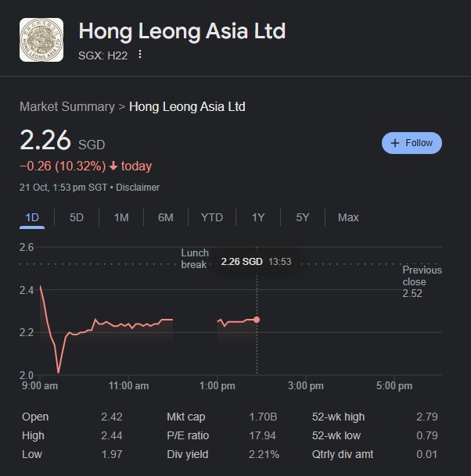This screenshot has height=476, width=471.
Task: Click the red down arrow beside today's change
Action: [113, 166]
